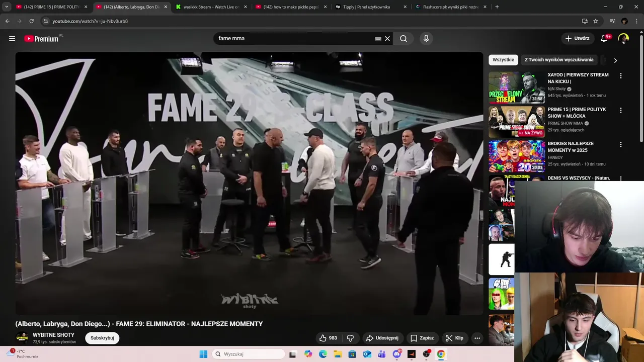644x362 pixels.
Task: Open Discord from the taskbar
Action: click(x=397, y=354)
